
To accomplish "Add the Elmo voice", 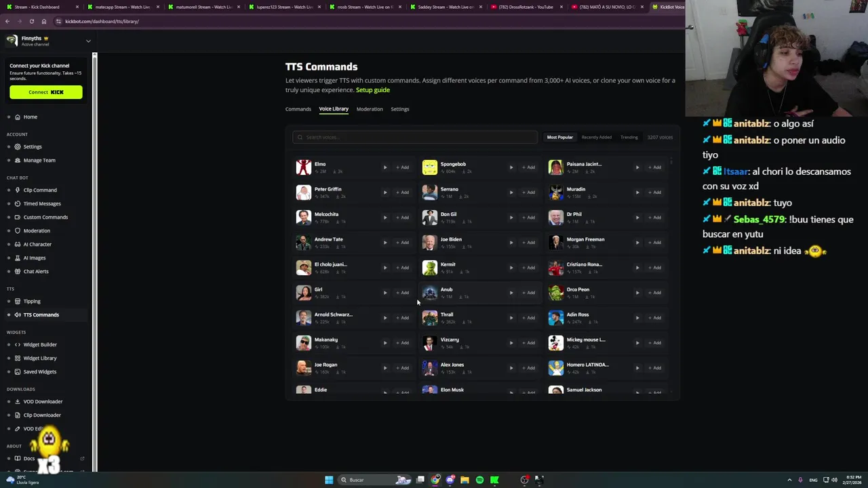I will point(402,167).
